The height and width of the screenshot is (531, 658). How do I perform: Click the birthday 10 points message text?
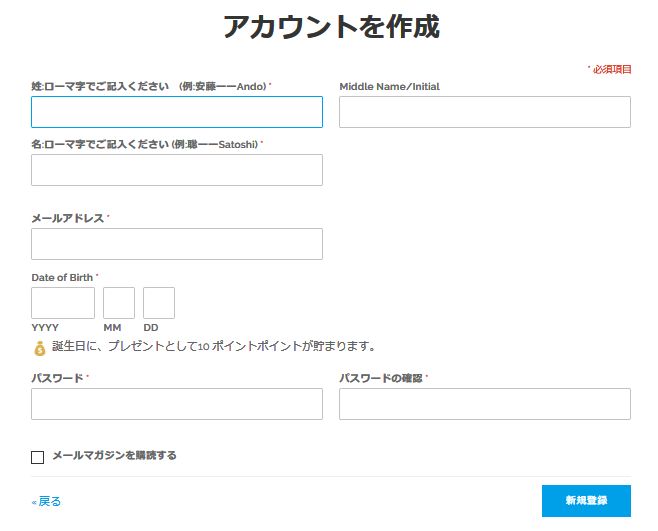(x=213, y=347)
